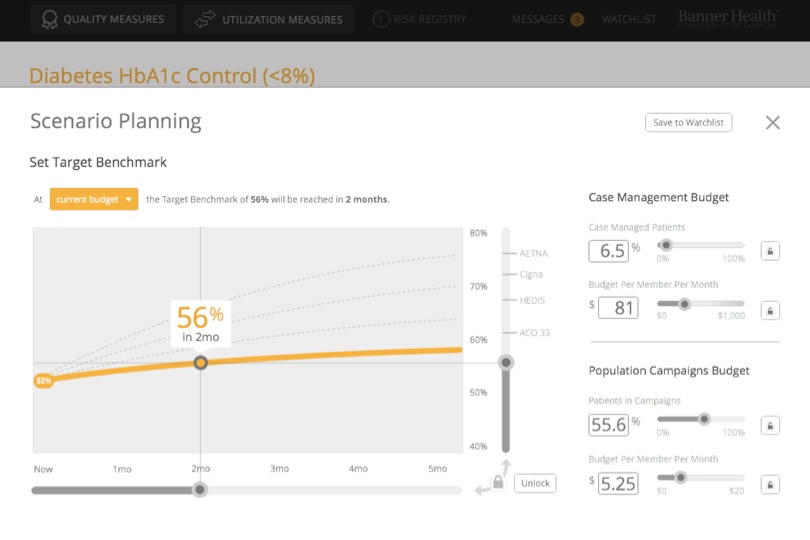Click the Quality Measures ribbon icon
Viewport: 810px width, 540px height.
click(x=49, y=19)
